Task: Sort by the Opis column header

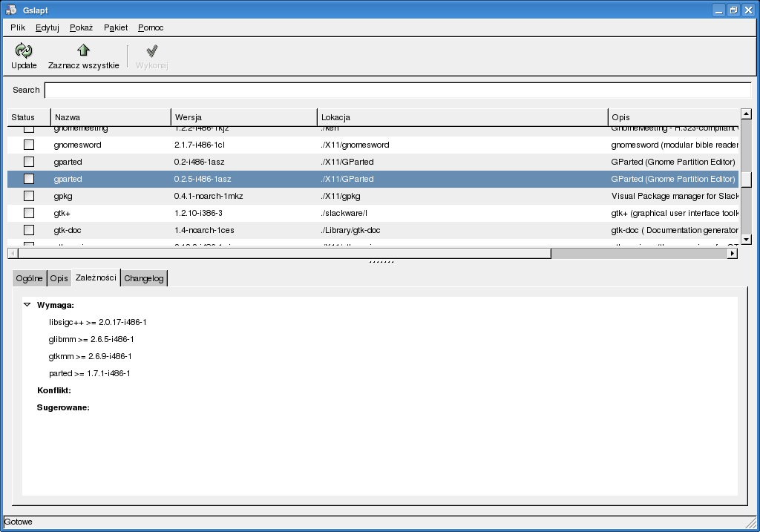Action: (674, 117)
